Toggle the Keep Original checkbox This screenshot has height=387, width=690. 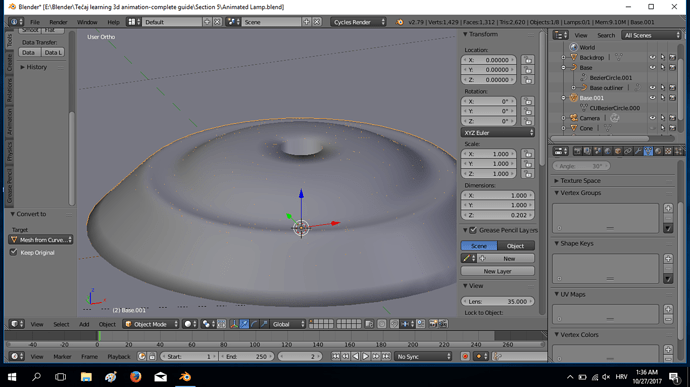tap(14, 252)
